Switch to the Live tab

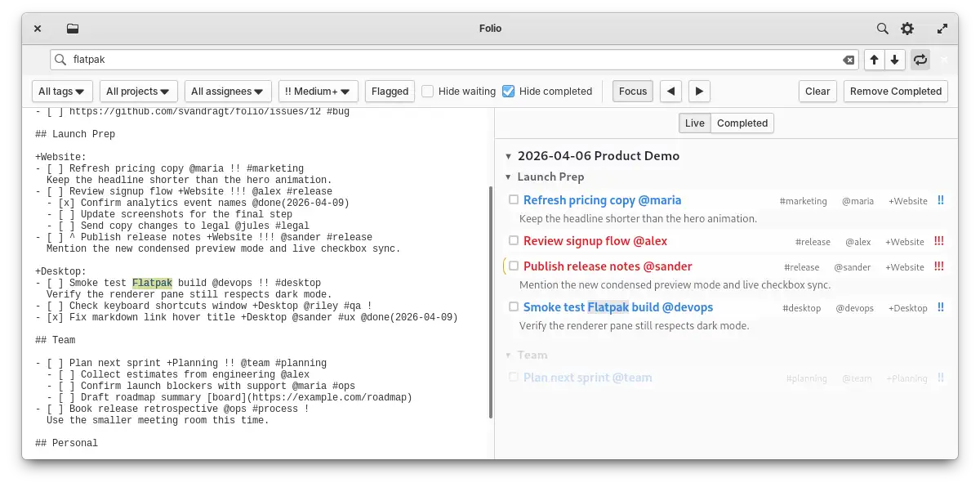click(x=695, y=123)
